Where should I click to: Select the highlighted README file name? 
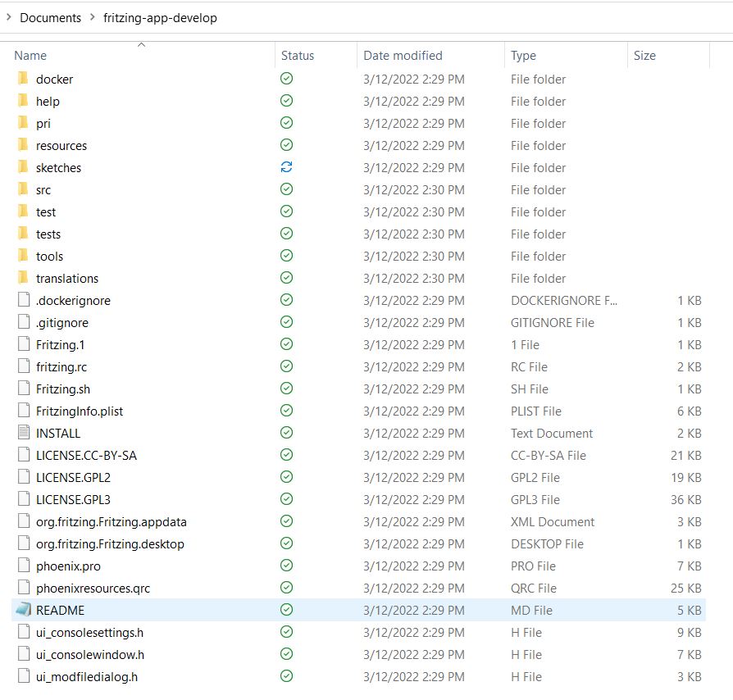point(59,610)
